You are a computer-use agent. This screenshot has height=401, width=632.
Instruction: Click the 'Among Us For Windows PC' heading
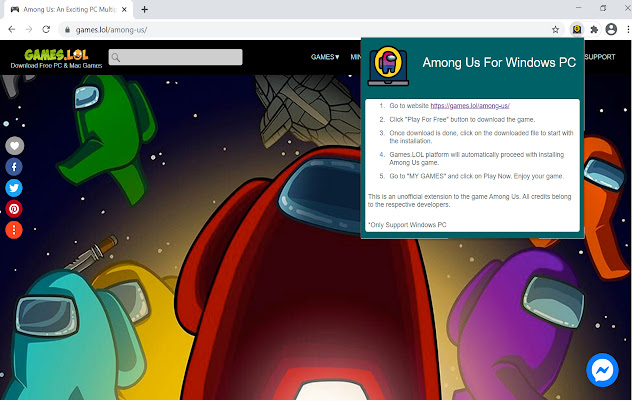[499, 62]
